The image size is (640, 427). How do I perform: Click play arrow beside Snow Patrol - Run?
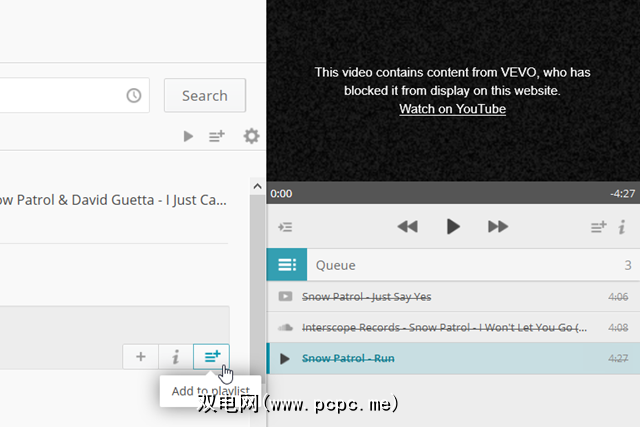285,359
